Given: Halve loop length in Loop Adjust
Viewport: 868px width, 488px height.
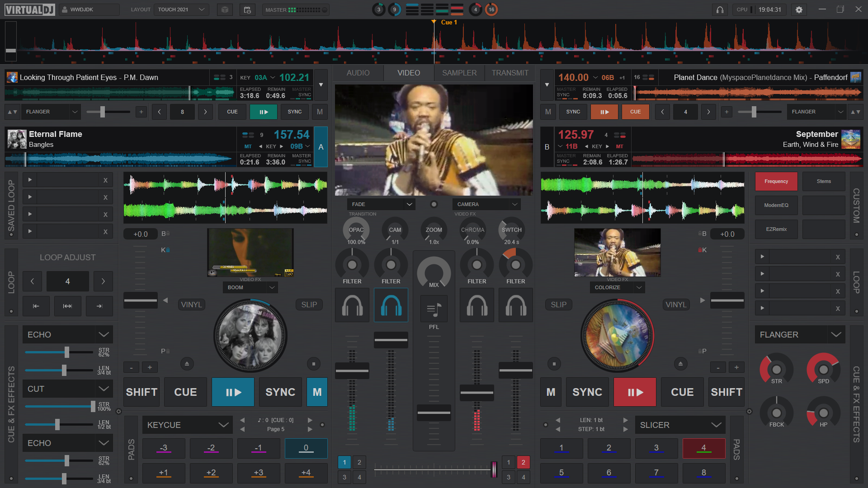Looking at the screenshot, I should 32,281.
